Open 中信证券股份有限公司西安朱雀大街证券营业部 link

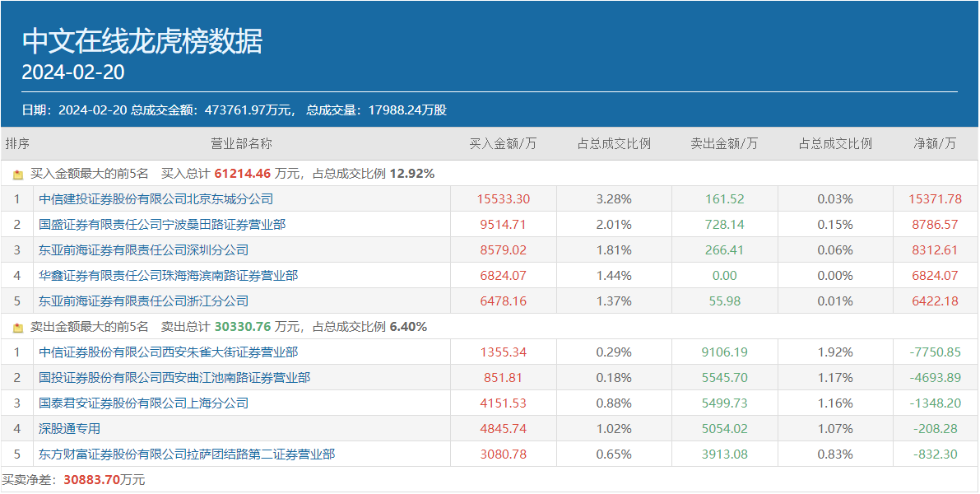(168, 352)
